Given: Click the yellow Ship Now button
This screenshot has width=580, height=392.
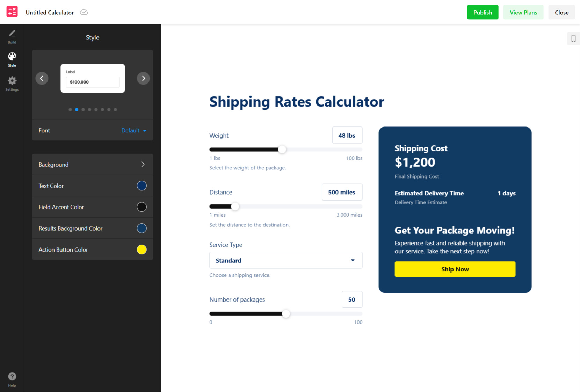Looking at the screenshot, I should 455,269.
